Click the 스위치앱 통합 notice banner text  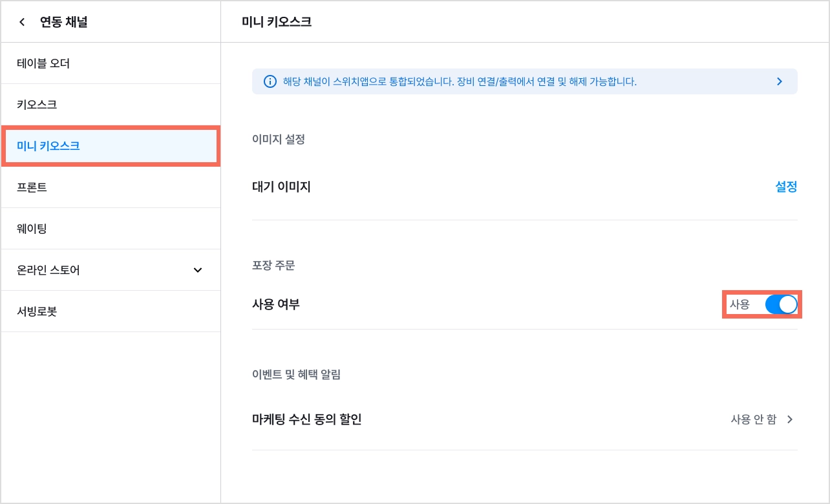(460, 82)
